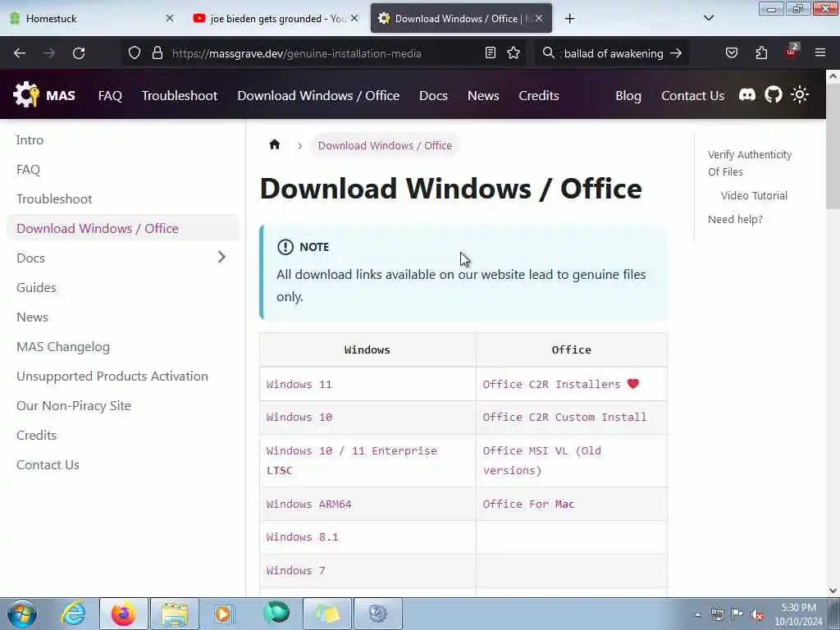Expand the Docs sidebar section
Viewport: 840px width, 630px height.
[x=221, y=257]
